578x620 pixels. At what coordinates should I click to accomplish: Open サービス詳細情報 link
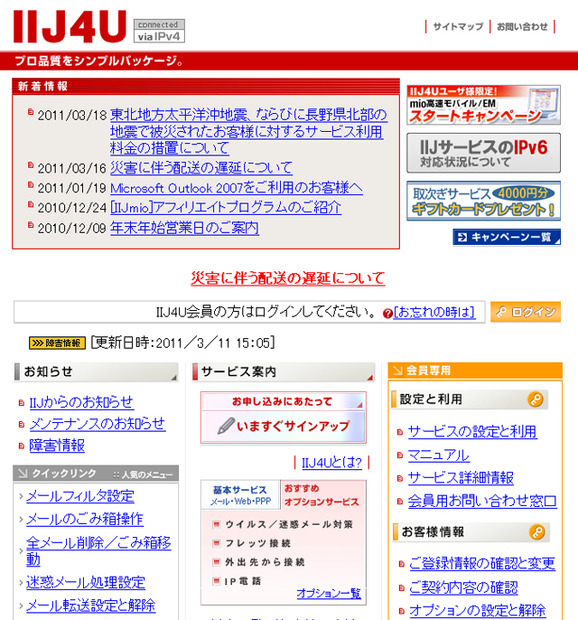(x=461, y=478)
